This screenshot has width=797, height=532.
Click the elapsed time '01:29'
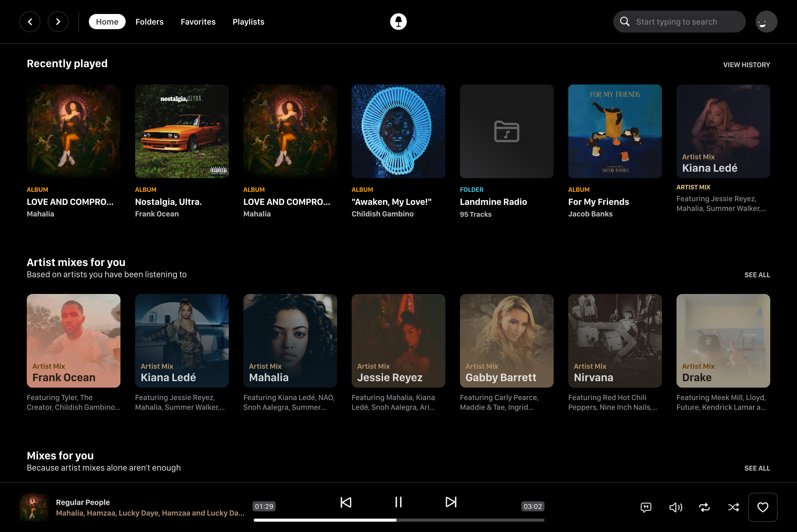click(x=264, y=506)
